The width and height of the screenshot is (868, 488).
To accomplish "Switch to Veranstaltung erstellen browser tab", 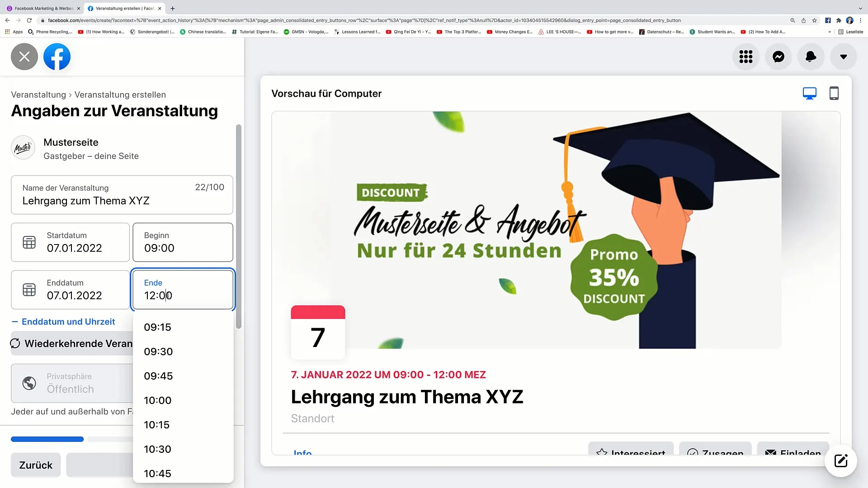I will coord(124,8).
